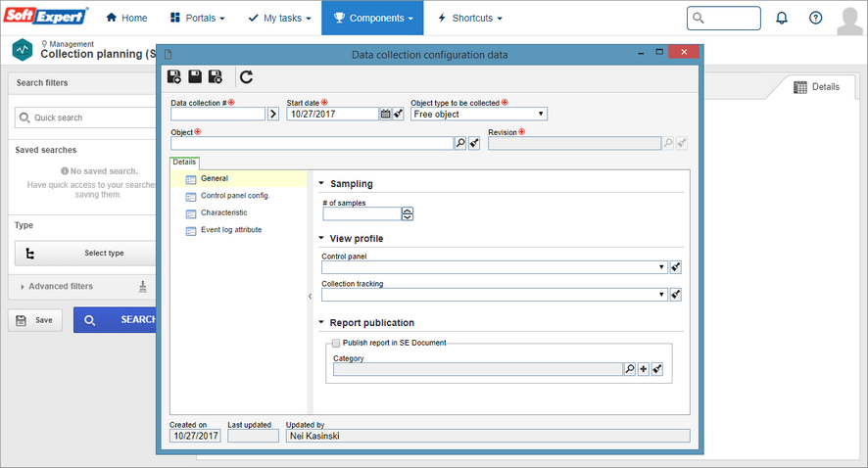
Task: Open the Components menu
Action: (x=372, y=18)
